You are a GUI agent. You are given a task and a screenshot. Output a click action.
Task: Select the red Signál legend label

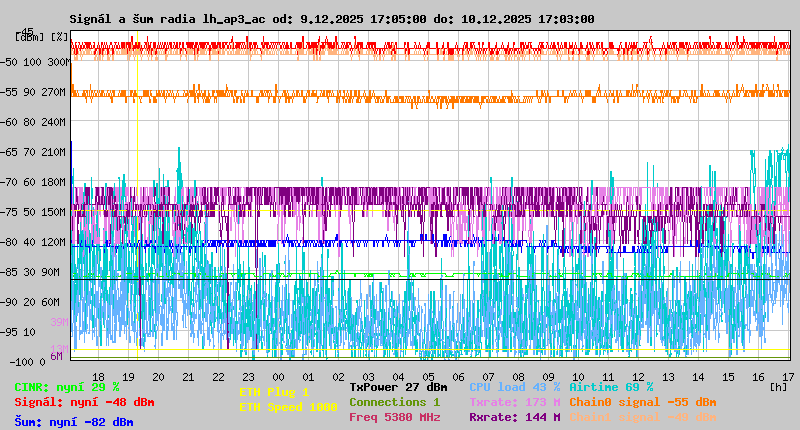tap(84, 402)
